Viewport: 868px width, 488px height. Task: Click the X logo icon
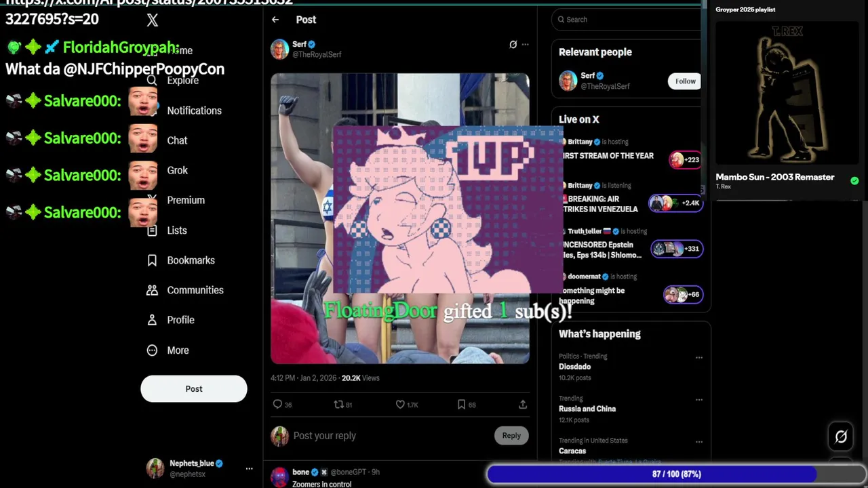pos(153,20)
